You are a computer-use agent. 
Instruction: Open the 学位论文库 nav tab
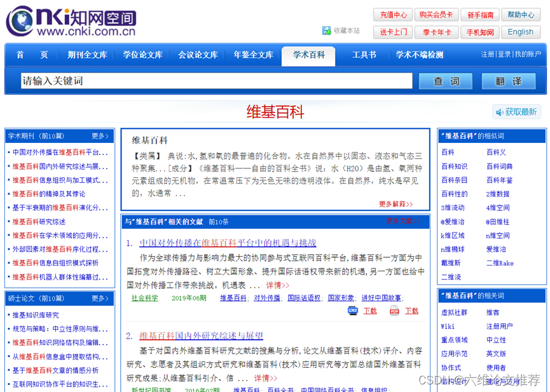click(142, 55)
